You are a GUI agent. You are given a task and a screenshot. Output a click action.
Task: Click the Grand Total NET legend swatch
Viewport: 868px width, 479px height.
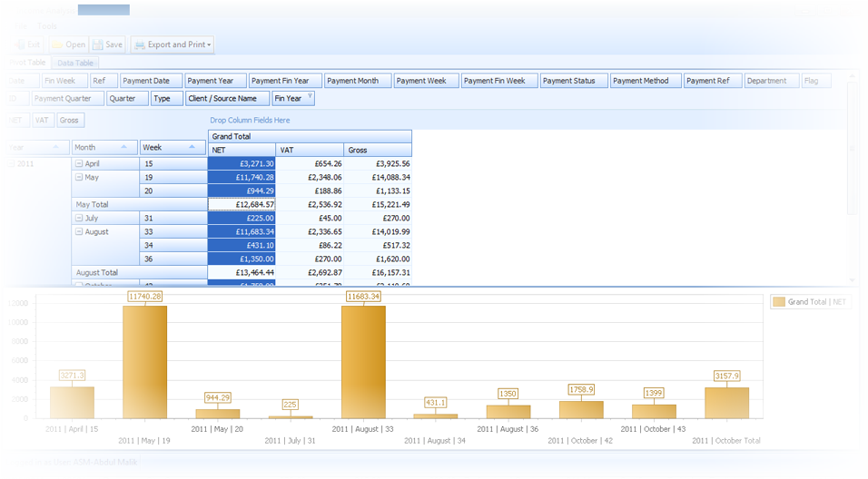tap(778, 302)
